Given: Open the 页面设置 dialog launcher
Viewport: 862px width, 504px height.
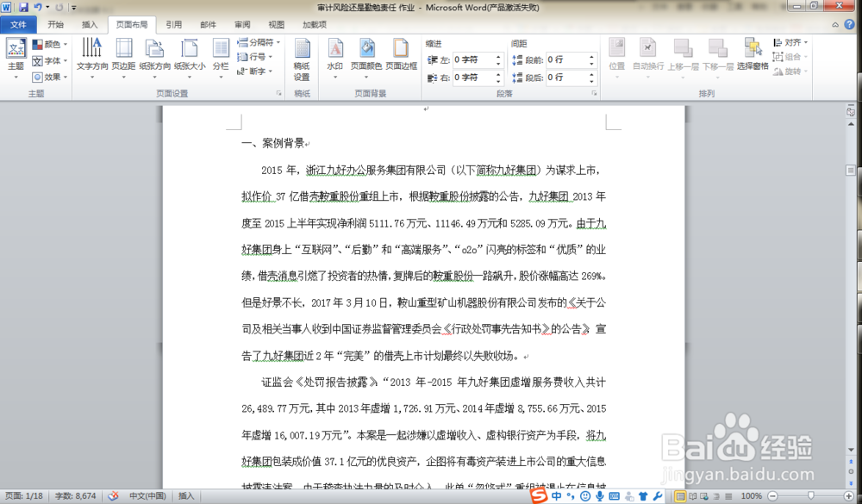Looking at the screenshot, I should pos(278,93).
